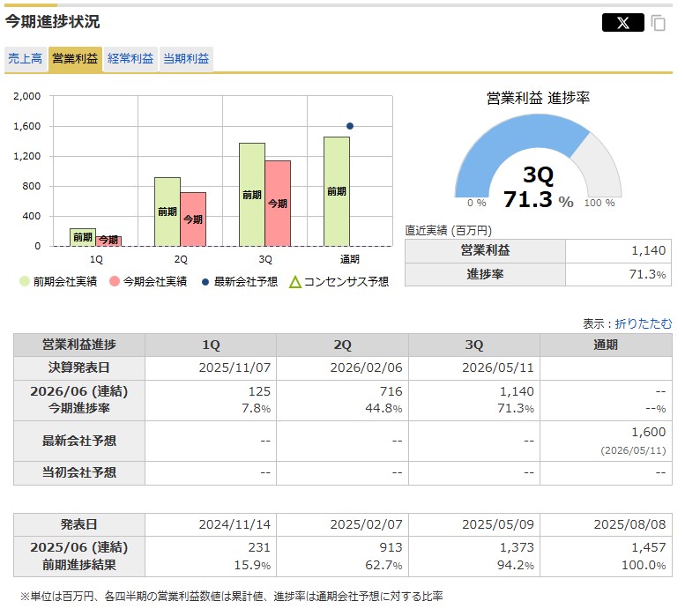This screenshot has height=616, width=685.
Task: Click the date 2025/08/08
Action: pos(629,524)
